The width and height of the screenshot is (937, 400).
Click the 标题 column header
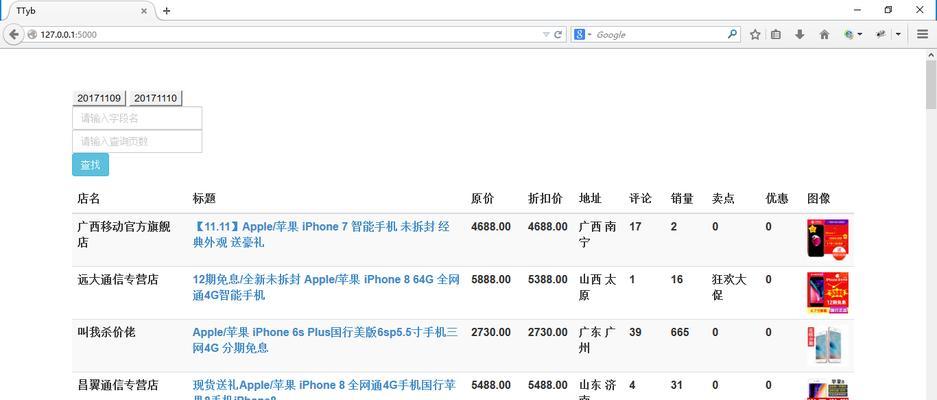(204, 199)
